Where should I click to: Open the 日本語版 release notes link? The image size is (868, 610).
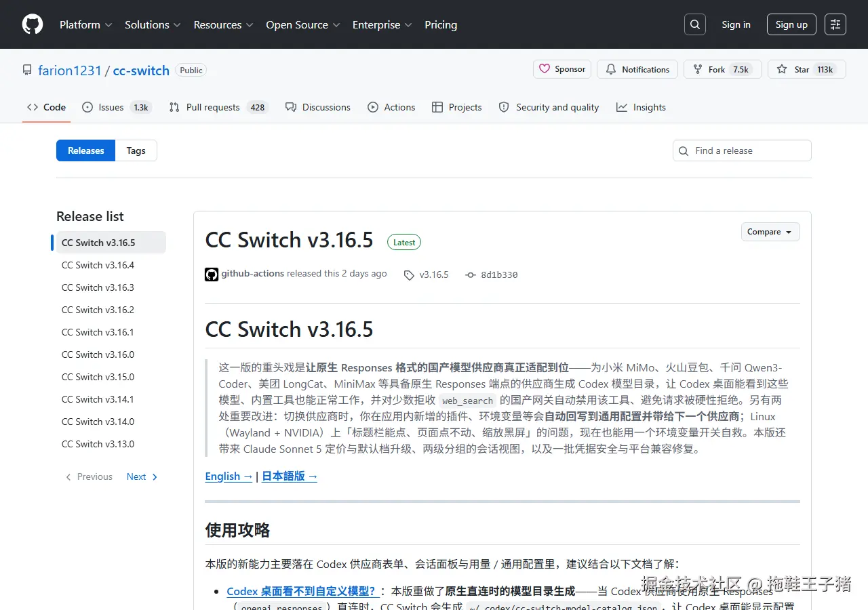click(x=290, y=476)
